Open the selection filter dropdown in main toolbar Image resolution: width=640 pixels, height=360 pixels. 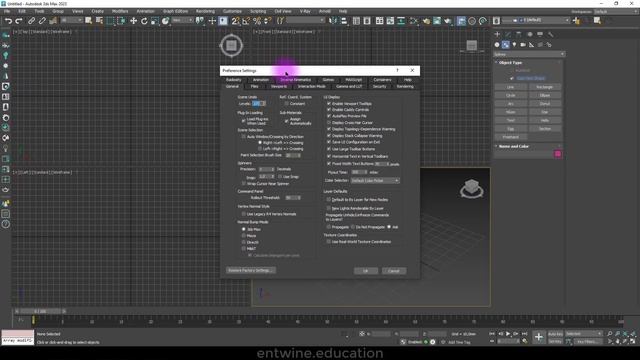coord(71,20)
